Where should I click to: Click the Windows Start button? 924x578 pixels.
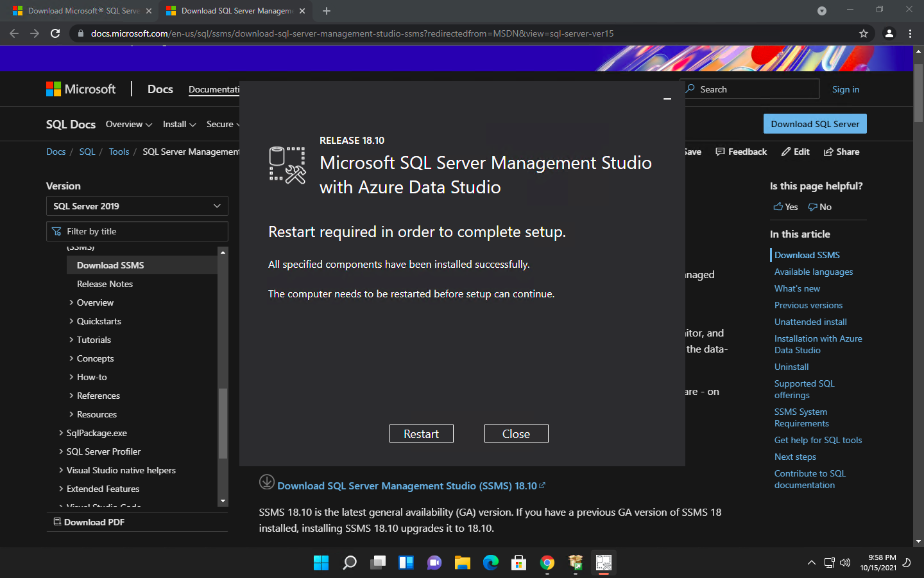[x=321, y=563]
